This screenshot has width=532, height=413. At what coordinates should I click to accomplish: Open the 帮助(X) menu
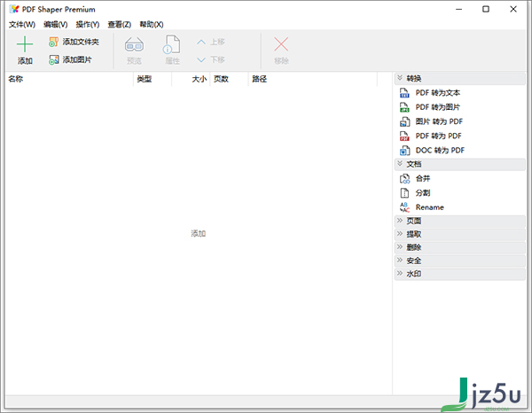tap(152, 25)
